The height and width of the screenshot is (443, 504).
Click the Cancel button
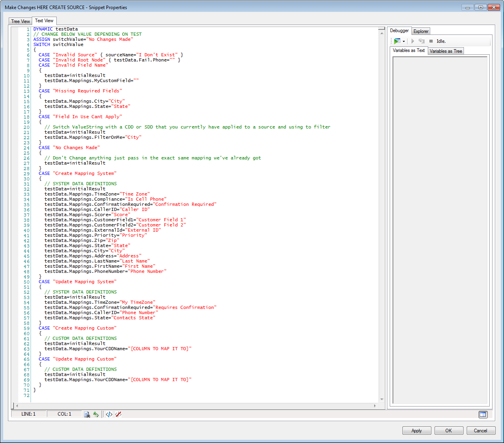point(481,431)
